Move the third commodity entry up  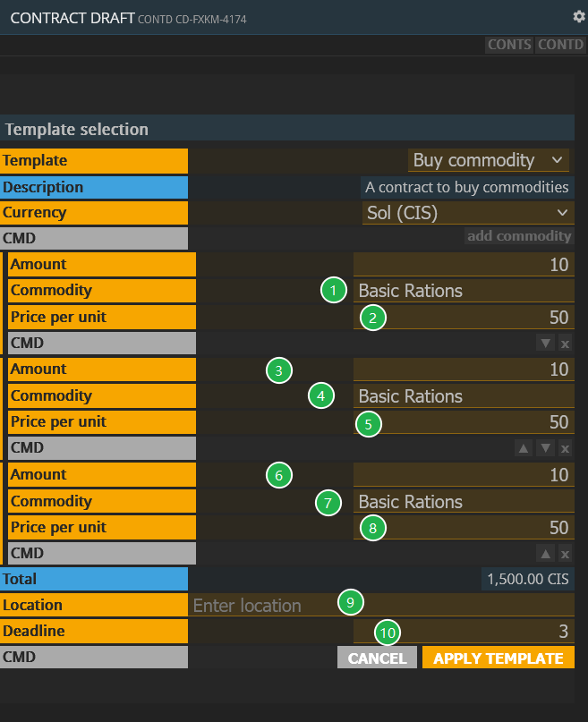click(545, 554)
